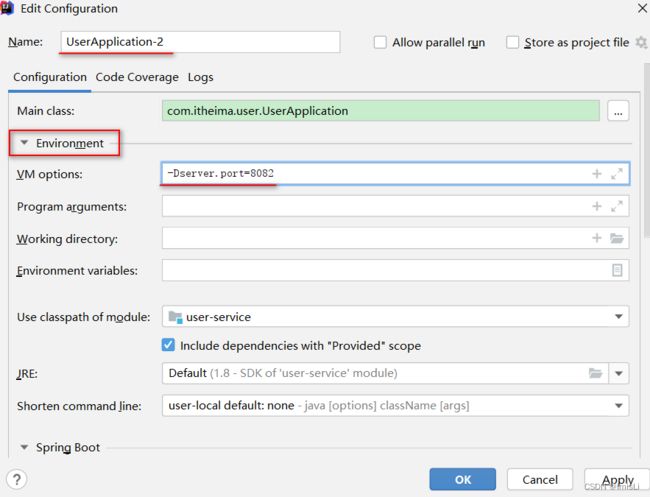Enable Store as project file
This screenshot has width=650, height=497.
tap(512, 42)
